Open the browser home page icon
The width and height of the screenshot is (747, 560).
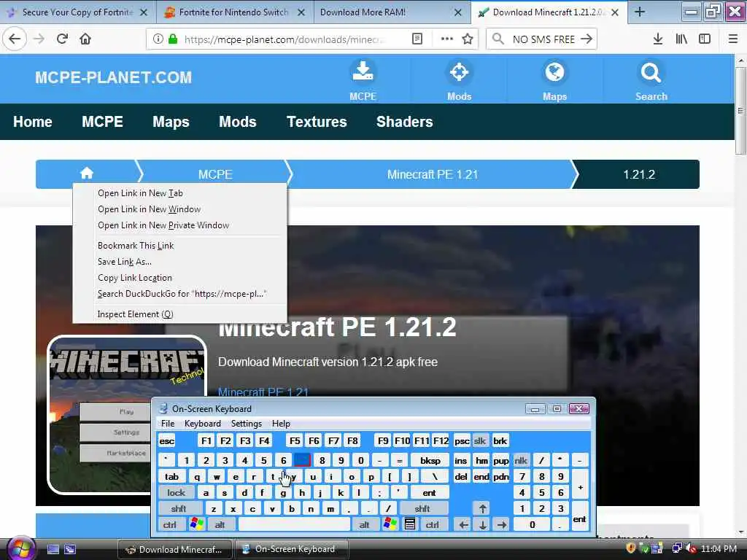[85, 39]
